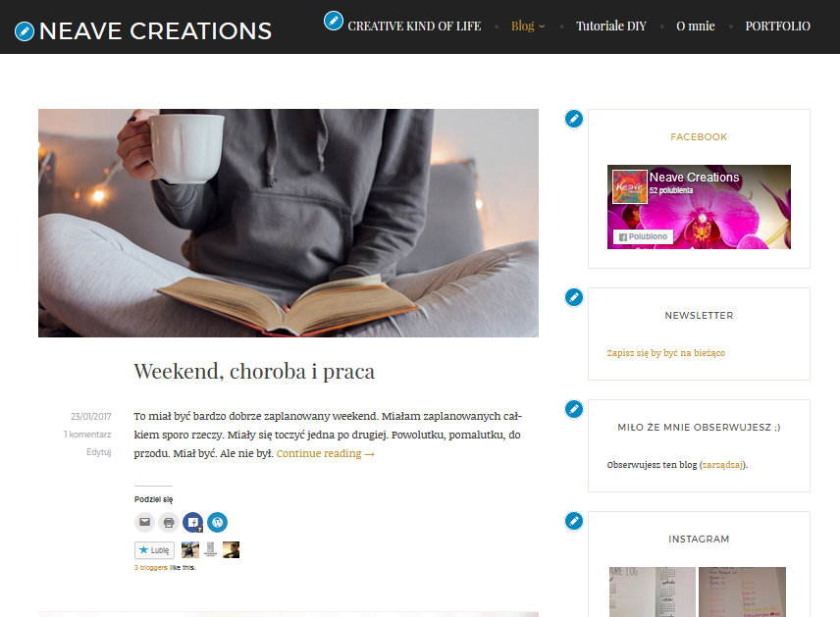This screenshot has height=617, width=840.
Task: Edit the Instagram widget via pencil icon
Action: pyautogui.click(x=574, y=521)
